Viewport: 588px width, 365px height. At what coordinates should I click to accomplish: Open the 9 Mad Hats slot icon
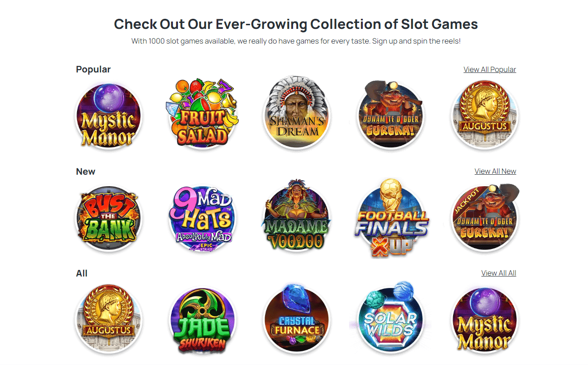click(203, 218)
